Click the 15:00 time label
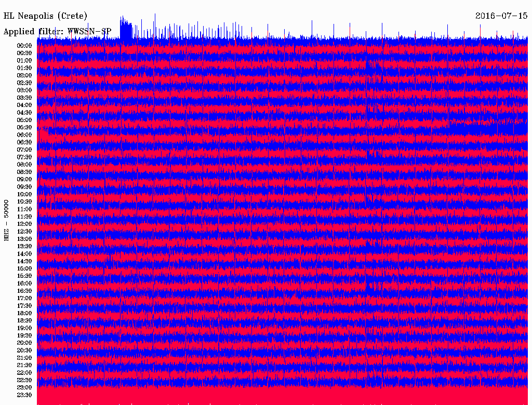This screenshot has height=405, width=532. (24, 268)
